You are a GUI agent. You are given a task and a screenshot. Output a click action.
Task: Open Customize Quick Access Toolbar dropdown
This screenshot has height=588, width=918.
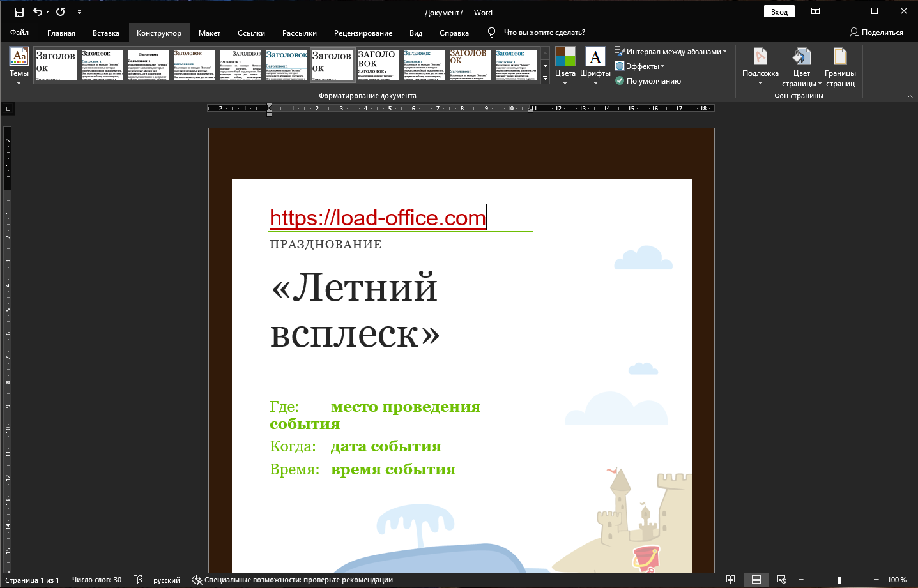79,12
